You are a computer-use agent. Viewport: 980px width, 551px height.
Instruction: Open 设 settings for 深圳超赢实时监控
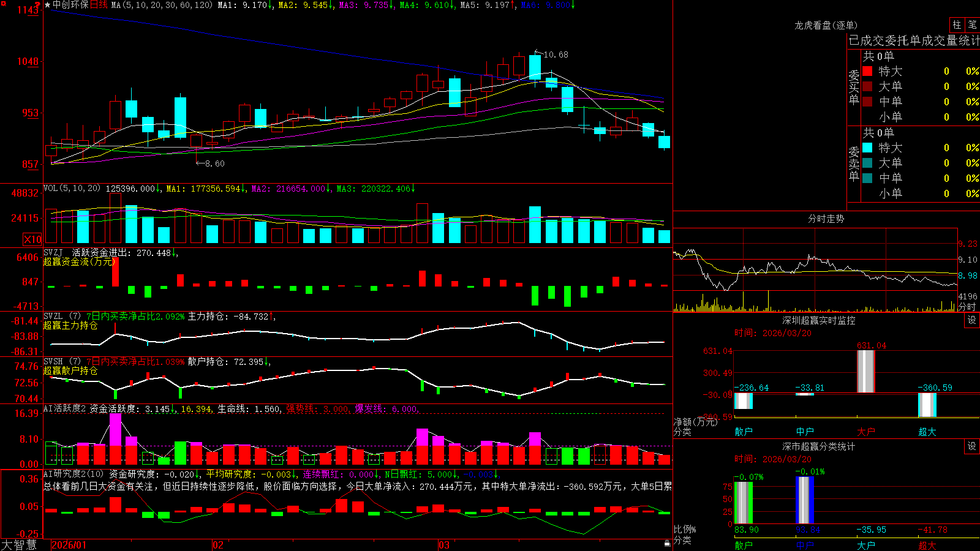click(x=972, y=320)
